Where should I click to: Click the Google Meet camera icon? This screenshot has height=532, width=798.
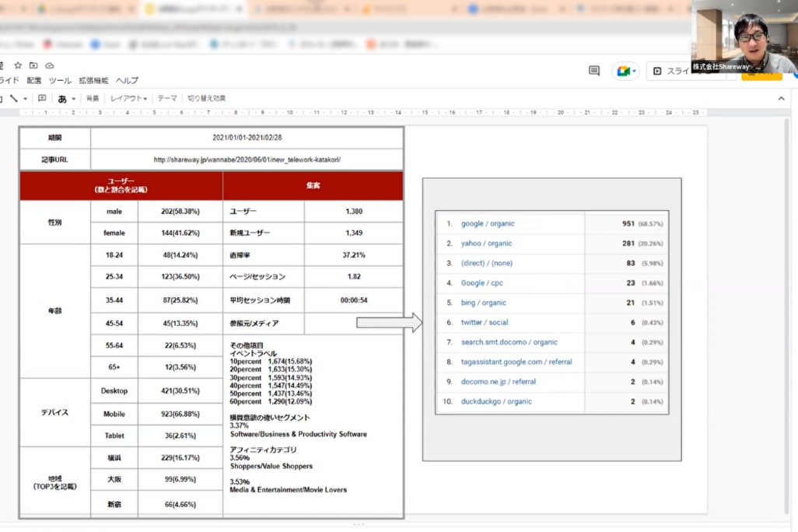624,71
